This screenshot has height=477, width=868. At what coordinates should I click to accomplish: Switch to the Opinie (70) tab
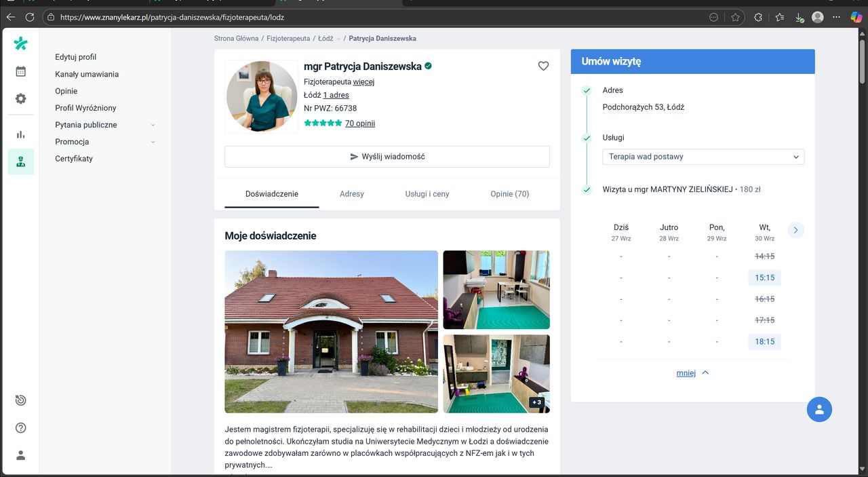point(509,194)
